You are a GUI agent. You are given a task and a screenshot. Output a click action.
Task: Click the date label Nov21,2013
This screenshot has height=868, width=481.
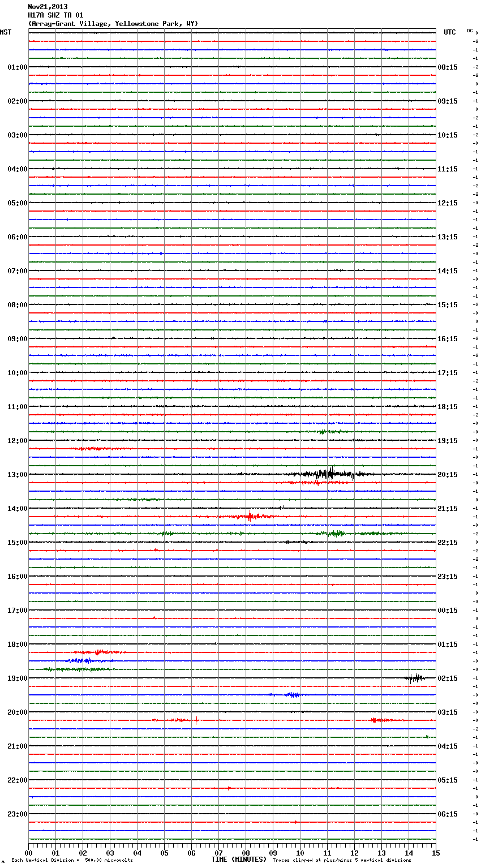point(48,7)
